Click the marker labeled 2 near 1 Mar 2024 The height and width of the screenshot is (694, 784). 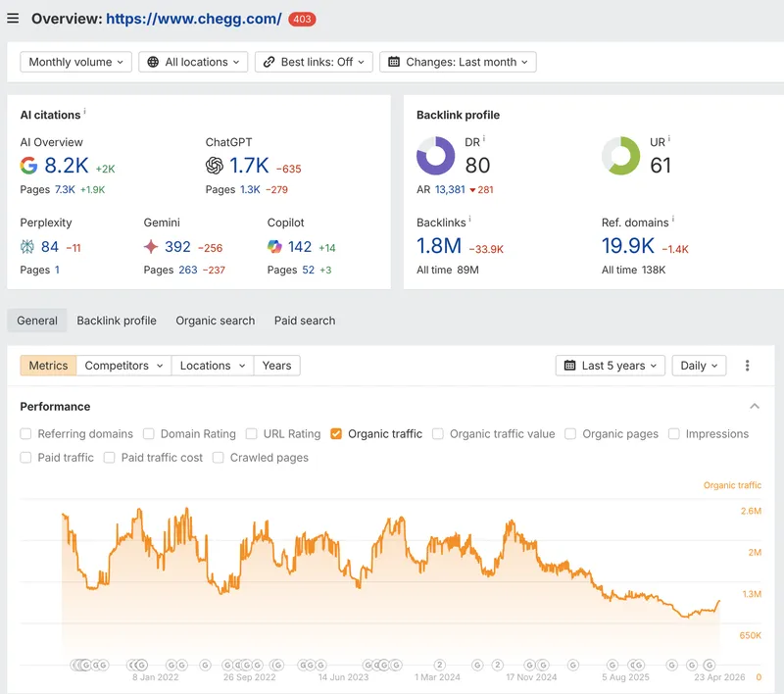pyautogui.click(x=439, y=665)
